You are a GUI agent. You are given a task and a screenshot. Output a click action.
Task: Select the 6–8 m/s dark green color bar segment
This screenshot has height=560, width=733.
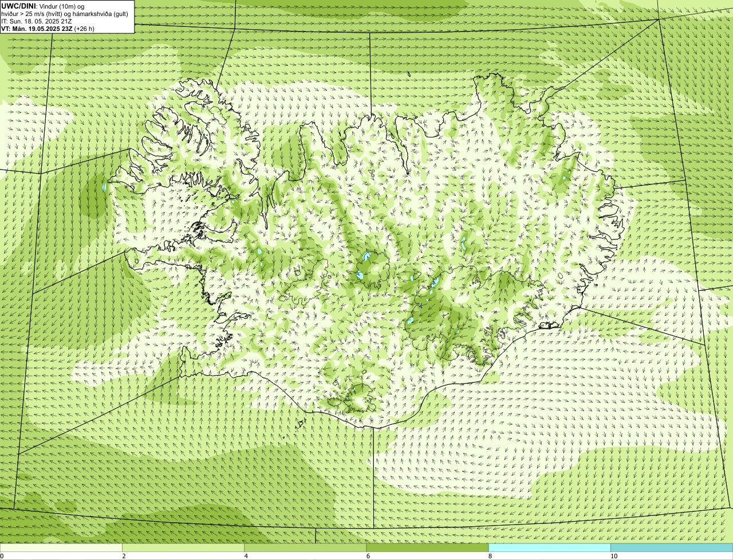point(427,548)
